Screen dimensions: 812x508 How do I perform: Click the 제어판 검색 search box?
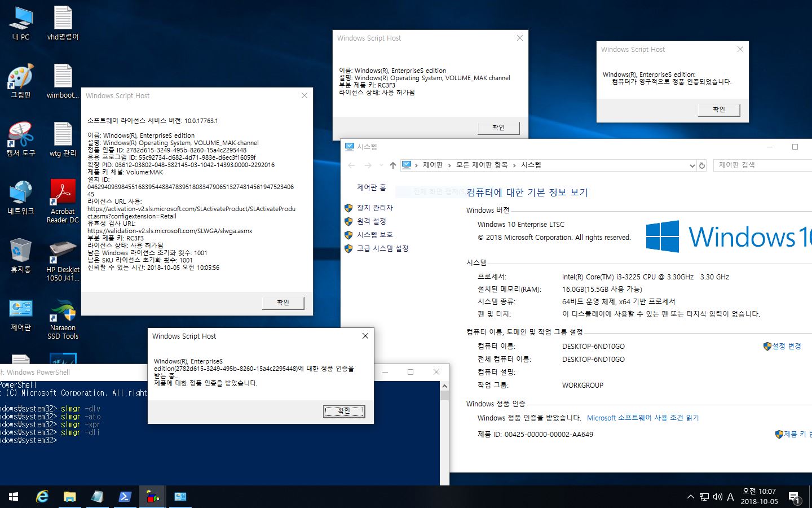[x=762, y=165]
